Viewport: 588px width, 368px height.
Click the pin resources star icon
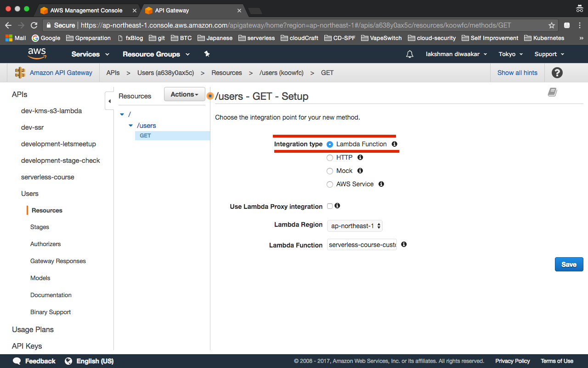click(x=207, y=54)
